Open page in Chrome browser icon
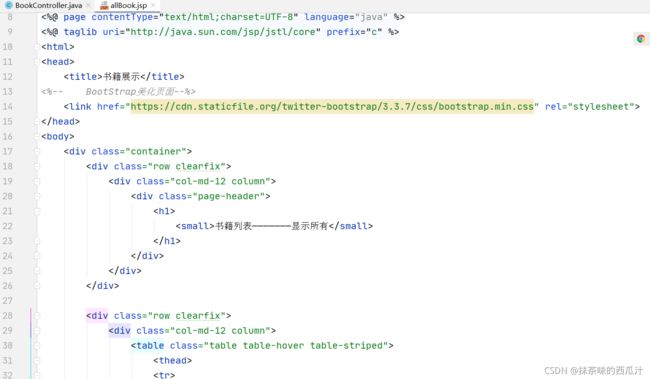The width and height of the screenshot is (650, 379). click(x=641, y=39)
